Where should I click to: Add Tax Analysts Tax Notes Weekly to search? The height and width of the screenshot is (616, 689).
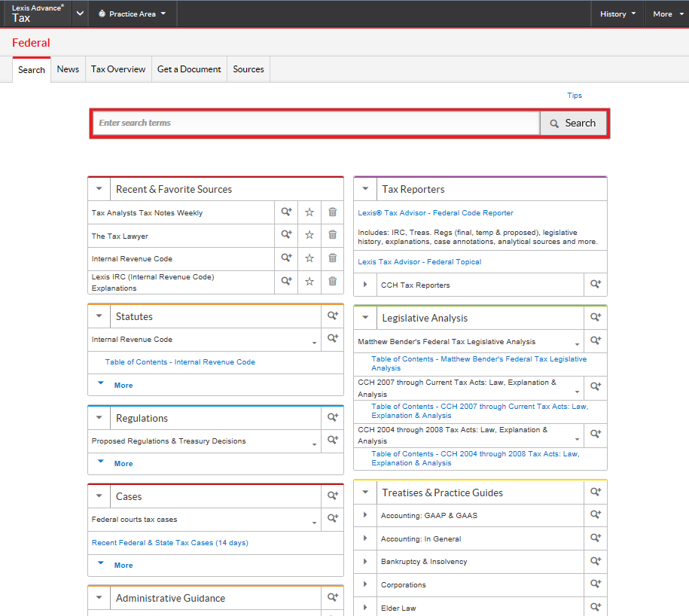(x=286, y=212)
